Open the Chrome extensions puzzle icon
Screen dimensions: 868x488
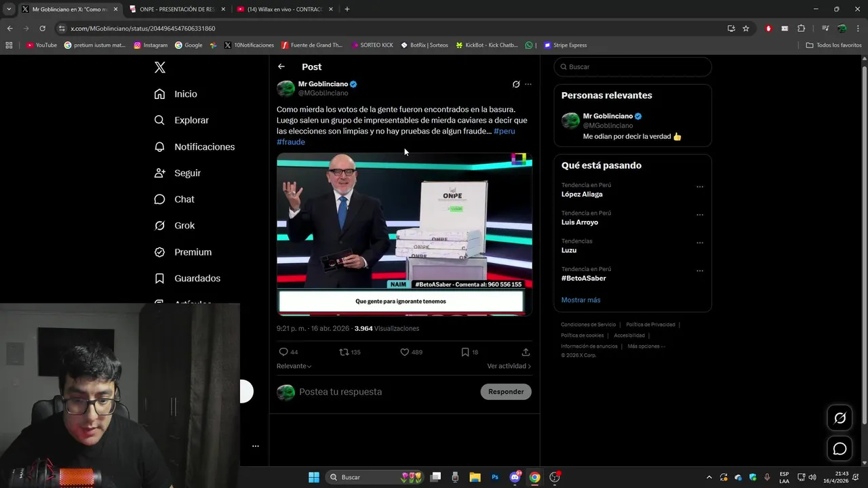(x=801, y=28)
